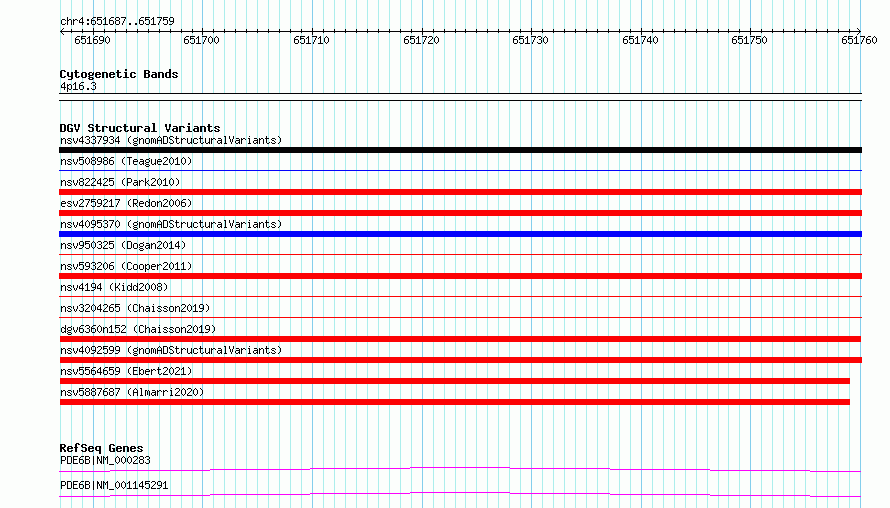Click ruler position 651690
Viewport: 890px width, 508px height.
pos(93,40)
